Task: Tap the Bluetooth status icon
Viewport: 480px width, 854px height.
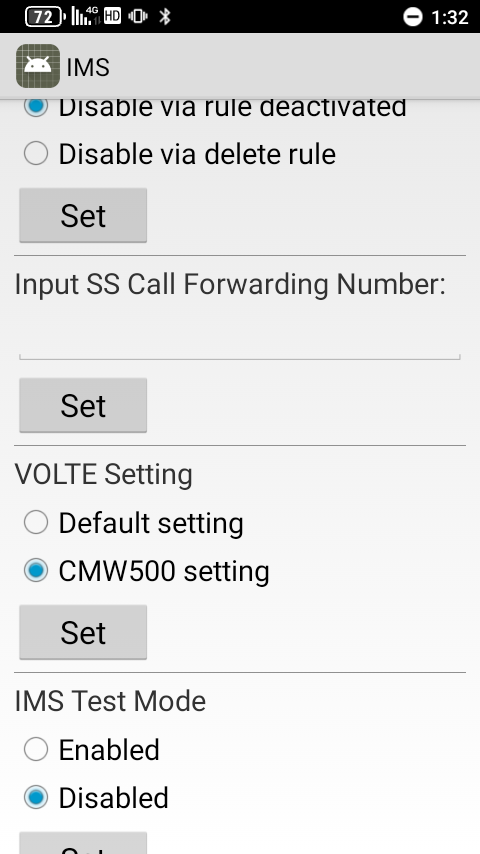Action: [165, 16]
